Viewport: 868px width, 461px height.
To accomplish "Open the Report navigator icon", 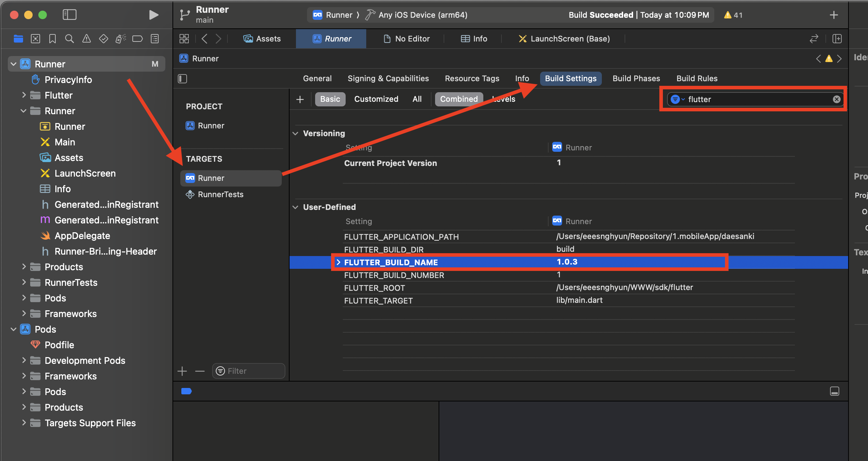I will point(155,39).
